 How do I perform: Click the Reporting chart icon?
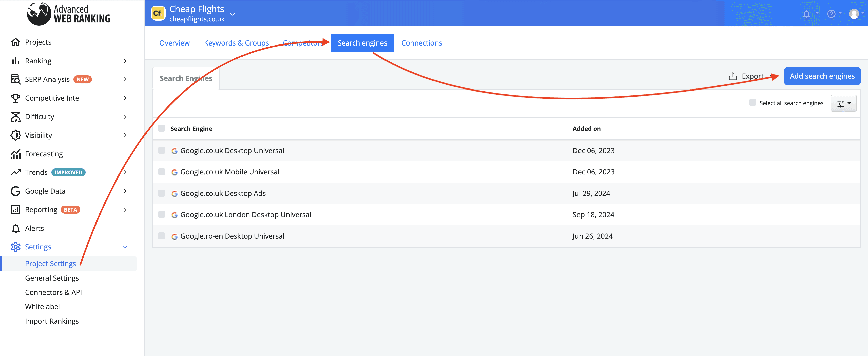click(16, 210)
